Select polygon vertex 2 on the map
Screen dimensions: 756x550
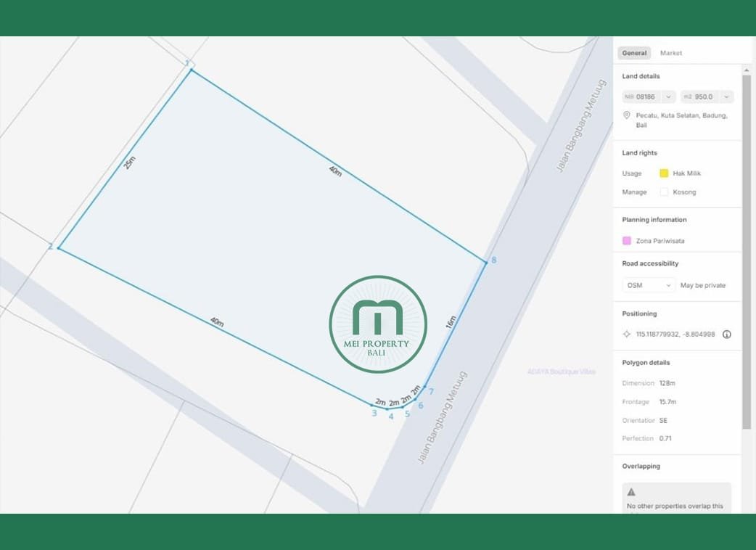[58, 248]
